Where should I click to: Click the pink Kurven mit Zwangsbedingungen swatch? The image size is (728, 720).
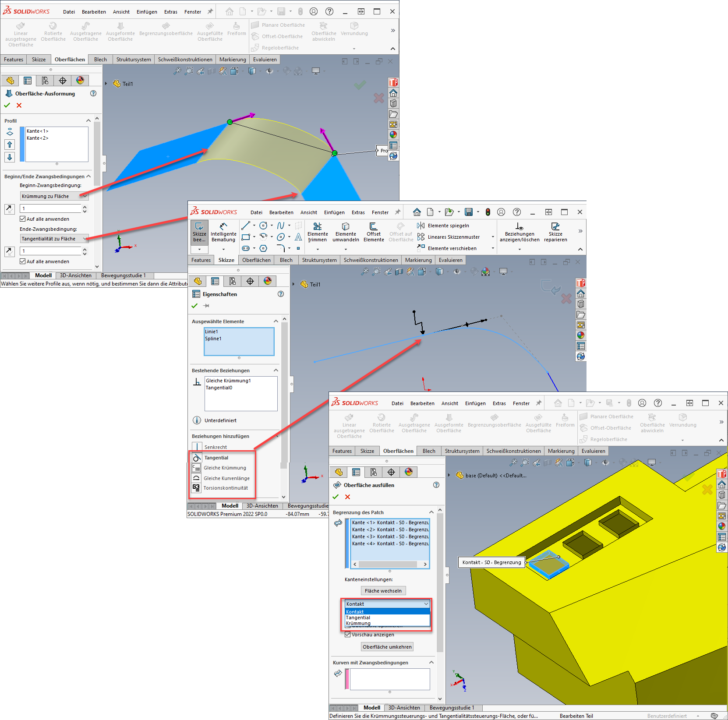click(x=347, y=679)
